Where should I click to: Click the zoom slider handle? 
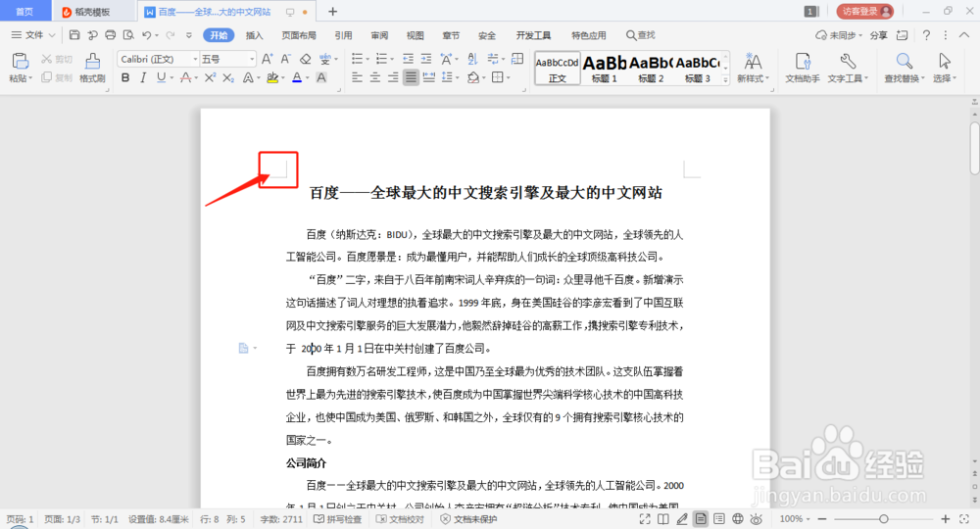(x=883, y=519)
